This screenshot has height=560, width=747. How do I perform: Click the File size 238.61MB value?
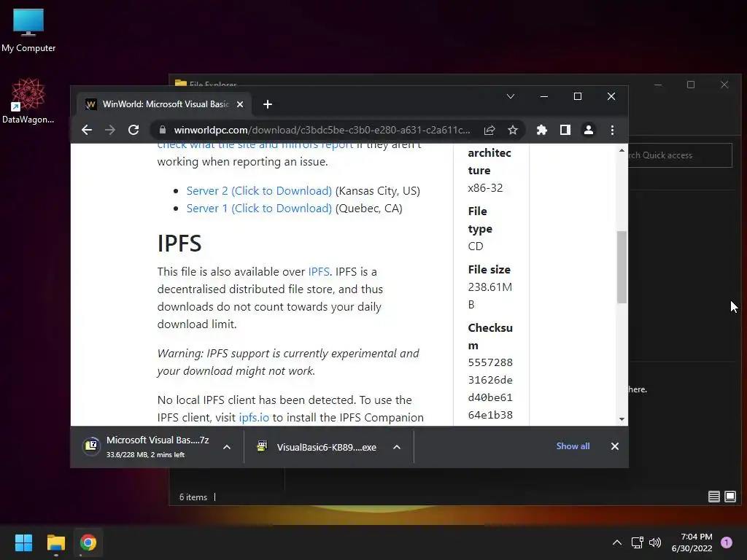tap(490, 296)
